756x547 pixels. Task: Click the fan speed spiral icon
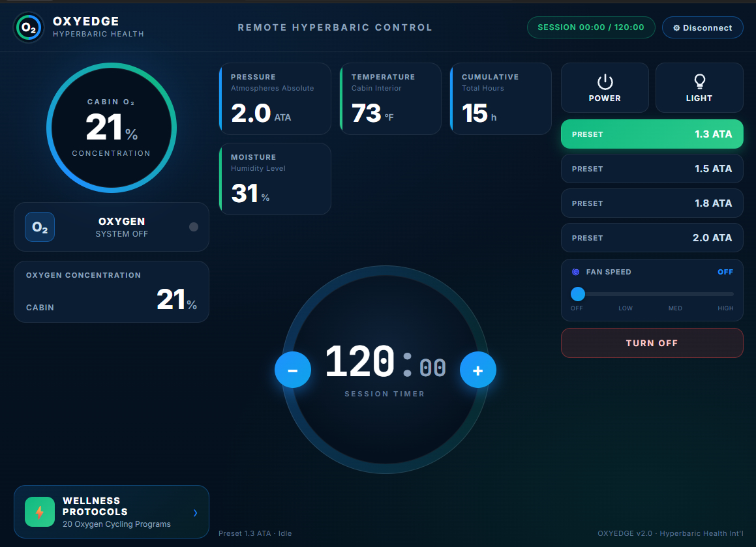[576, 272]
